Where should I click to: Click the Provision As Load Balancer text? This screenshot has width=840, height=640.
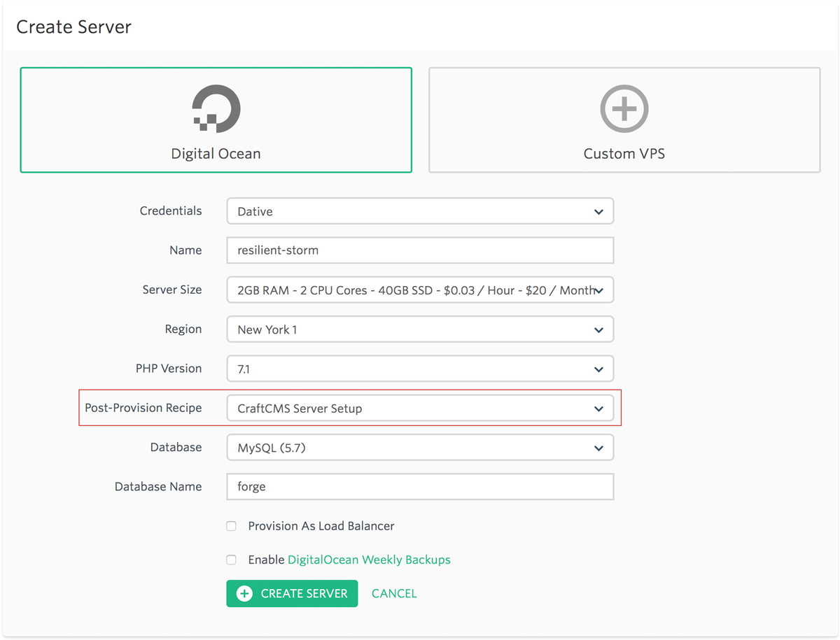click(x=321, y=526)
